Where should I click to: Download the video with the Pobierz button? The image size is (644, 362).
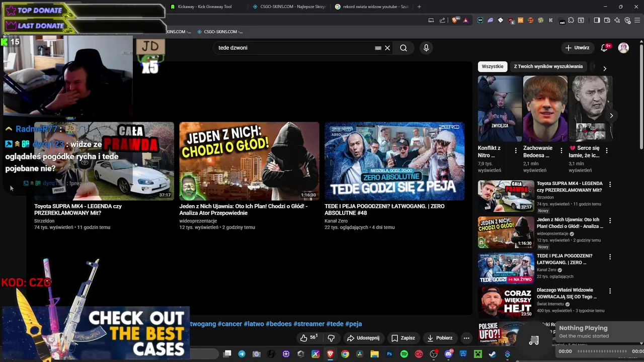(x=440, y=338)
